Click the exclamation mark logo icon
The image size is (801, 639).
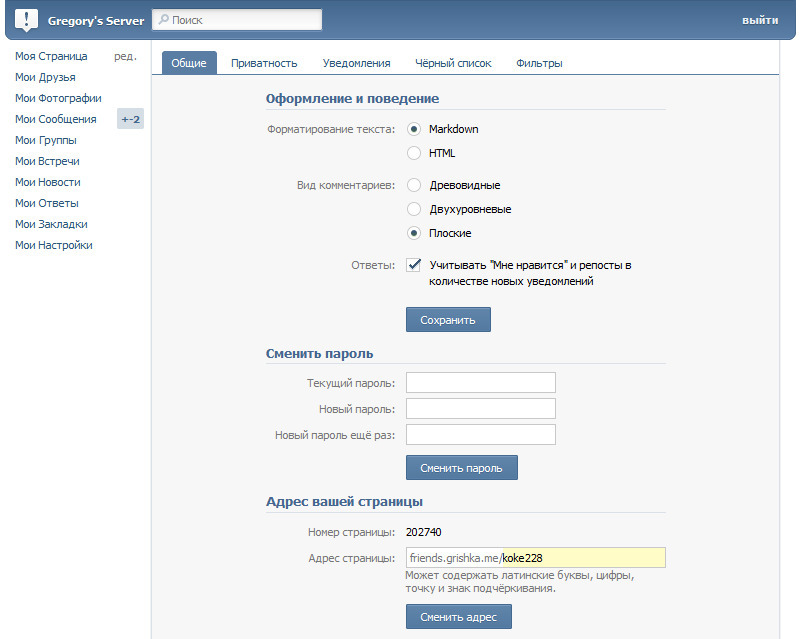(26, 20)
